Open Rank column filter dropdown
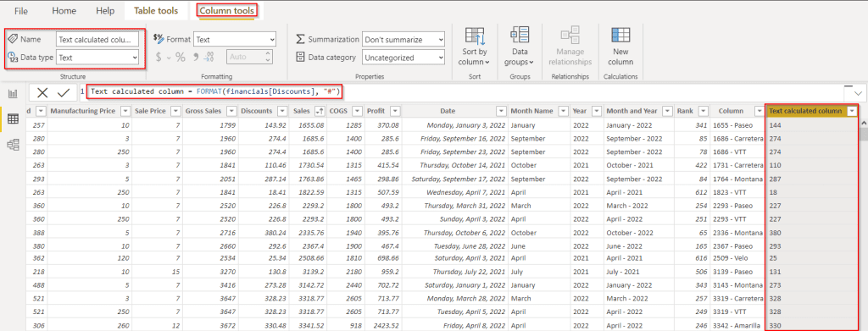Image resolution: width=868 pixels, height=331 pixels. (x=703, y=111)
